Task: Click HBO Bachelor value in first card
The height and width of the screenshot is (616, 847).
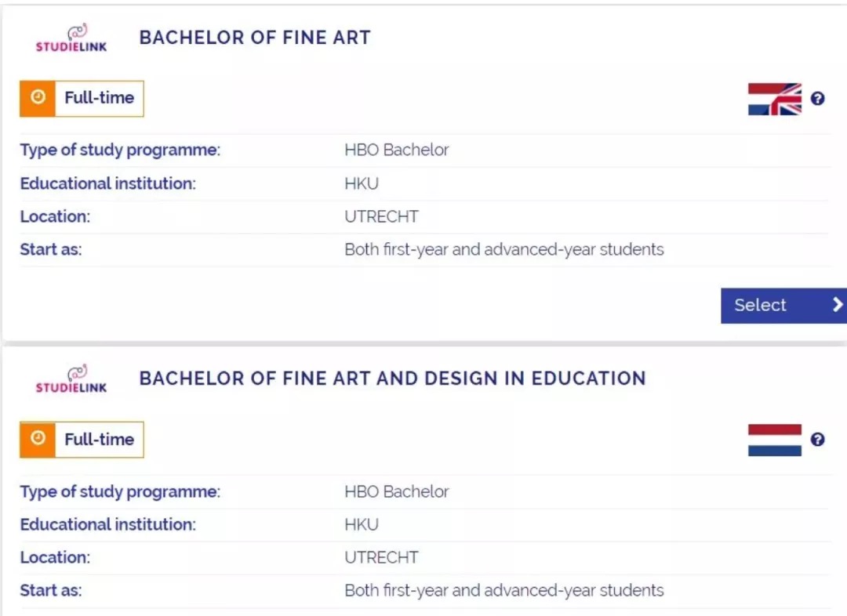Action: (x=397, y=150)
